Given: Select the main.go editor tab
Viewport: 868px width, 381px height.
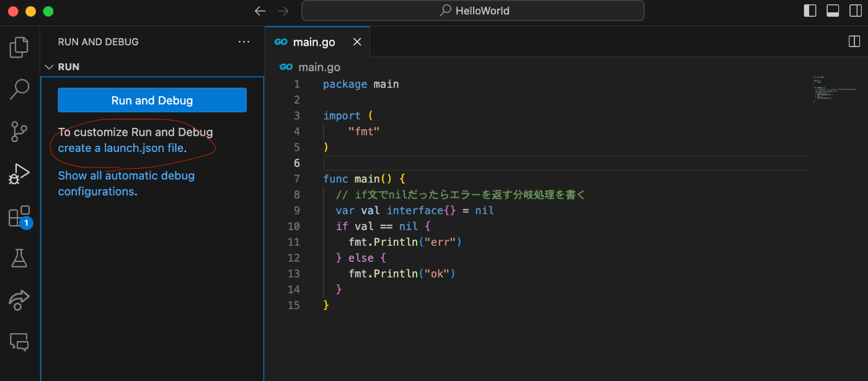Looking at the screenshot, I should point(317,42).
